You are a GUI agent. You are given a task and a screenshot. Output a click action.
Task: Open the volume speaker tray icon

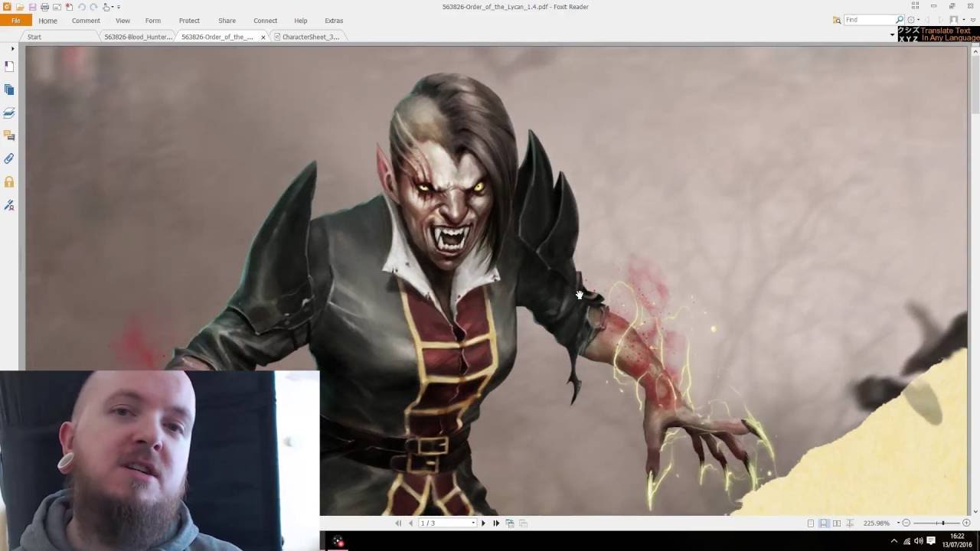coord(918,541)
